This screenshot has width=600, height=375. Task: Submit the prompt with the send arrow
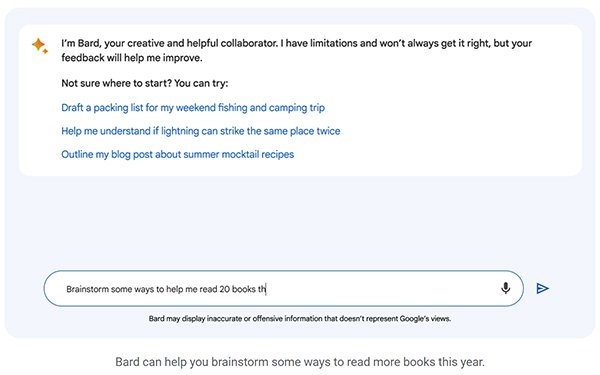point(542,289)
